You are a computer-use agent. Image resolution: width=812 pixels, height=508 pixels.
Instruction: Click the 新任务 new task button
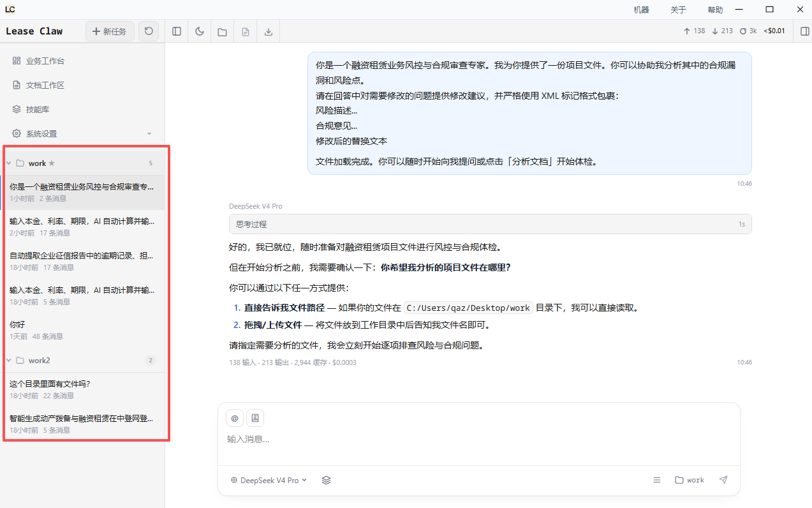110,31
